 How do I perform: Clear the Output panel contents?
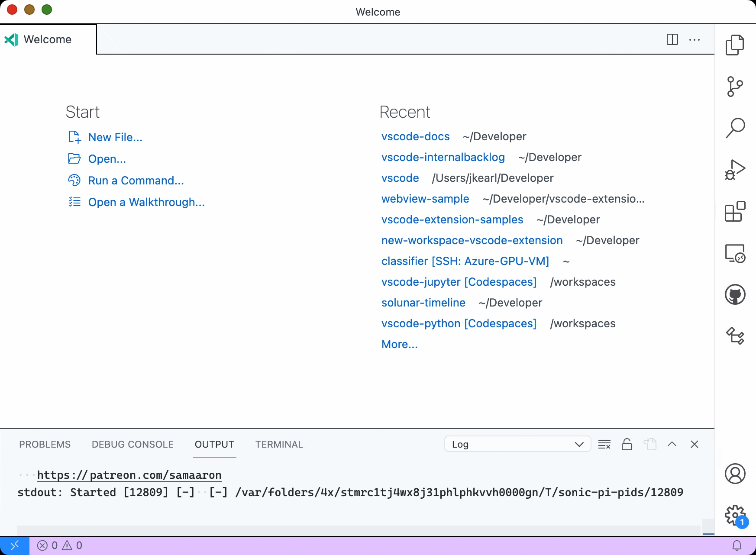point(604,444)
